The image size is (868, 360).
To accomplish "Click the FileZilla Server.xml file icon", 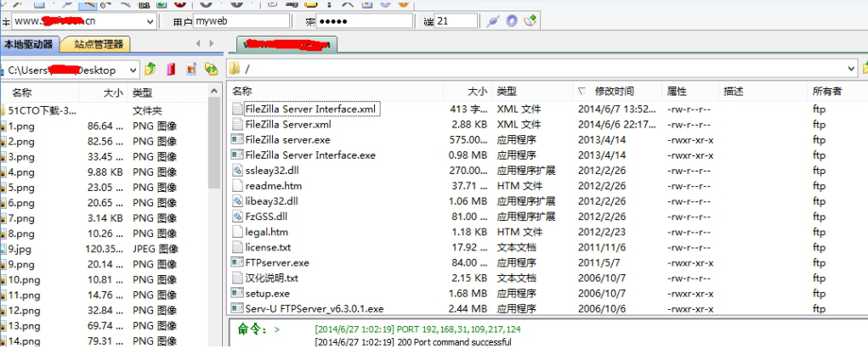I will pos(237,125).
